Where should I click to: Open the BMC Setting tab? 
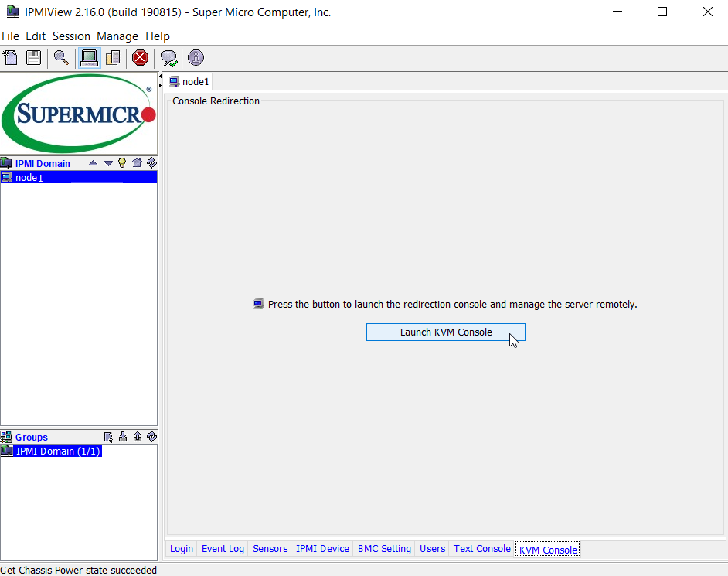click(384, 549)
